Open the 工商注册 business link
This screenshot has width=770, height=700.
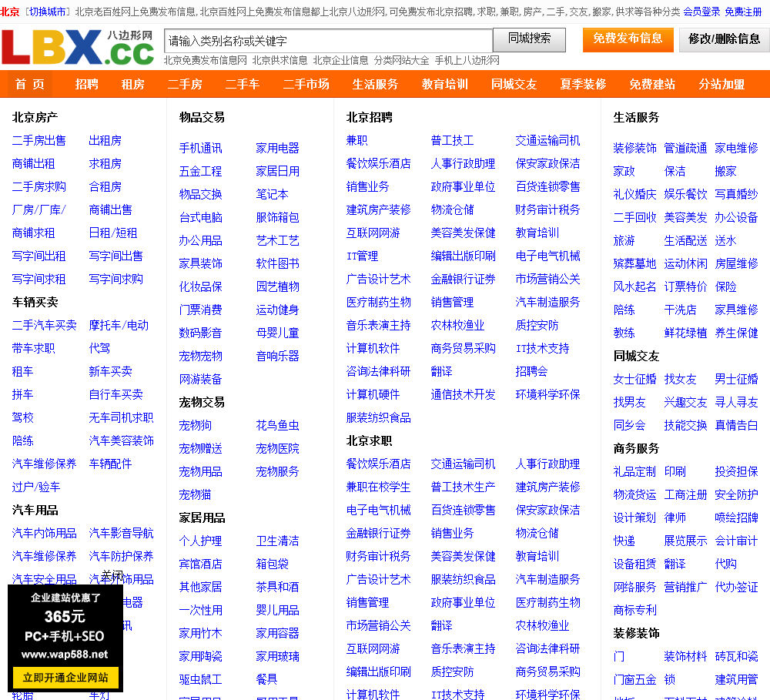tap(685, 494)
